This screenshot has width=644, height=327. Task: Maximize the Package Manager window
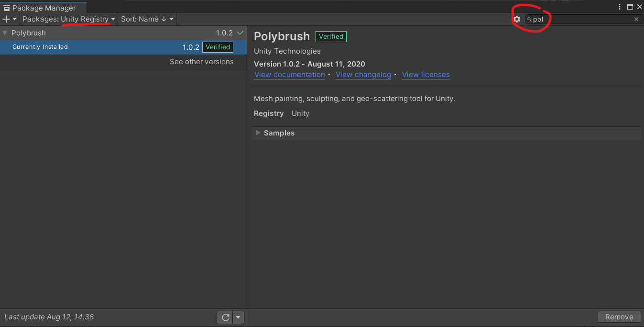(x=630, y=7)
